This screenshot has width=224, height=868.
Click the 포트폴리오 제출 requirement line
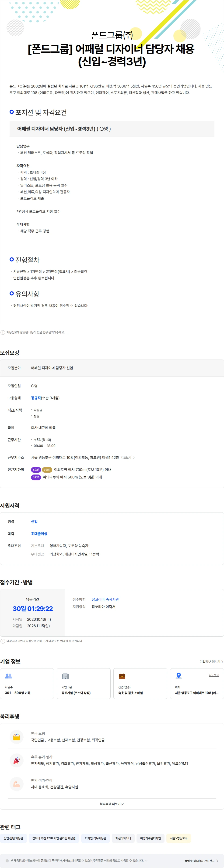(32, 198)
